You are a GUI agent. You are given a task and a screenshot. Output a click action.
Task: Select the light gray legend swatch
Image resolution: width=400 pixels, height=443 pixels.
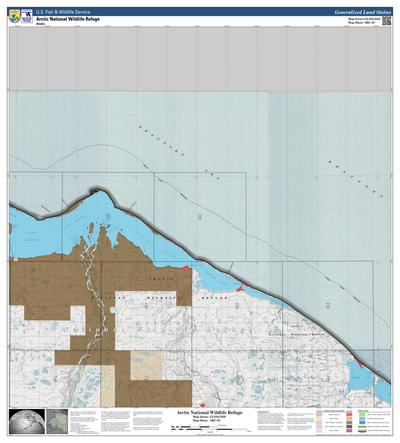(x=319, y=426)
